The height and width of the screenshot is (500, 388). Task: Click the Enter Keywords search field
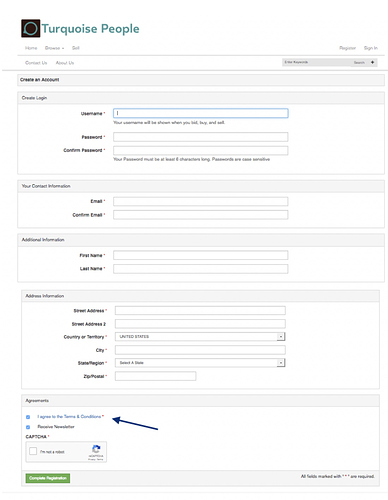(317, 62)
